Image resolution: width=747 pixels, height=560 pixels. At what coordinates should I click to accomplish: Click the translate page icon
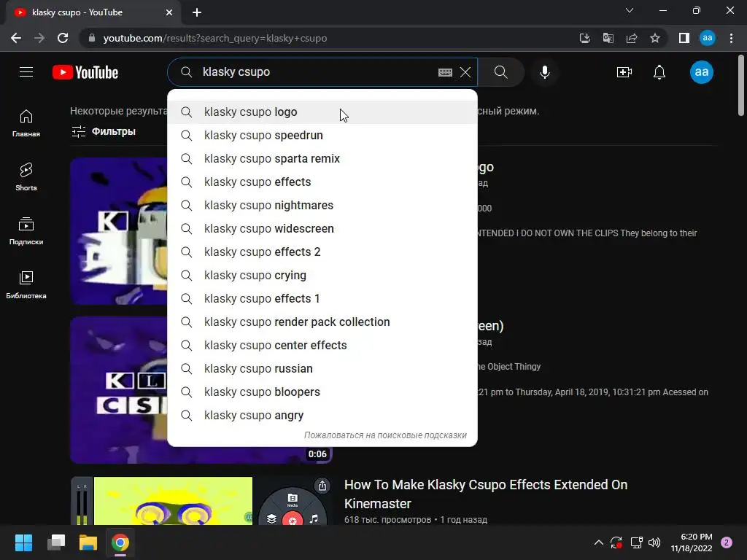pos(608,38)
